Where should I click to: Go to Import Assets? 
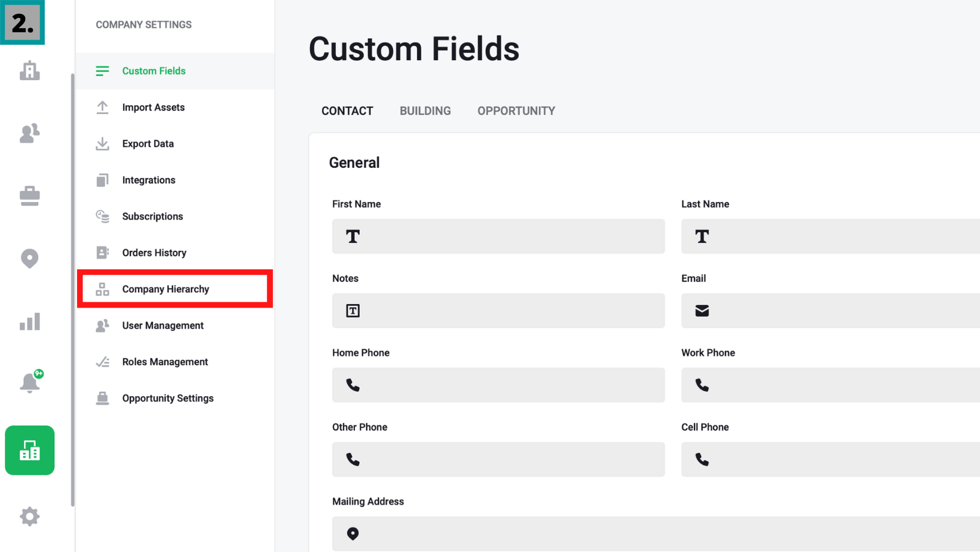coord(153,108)
